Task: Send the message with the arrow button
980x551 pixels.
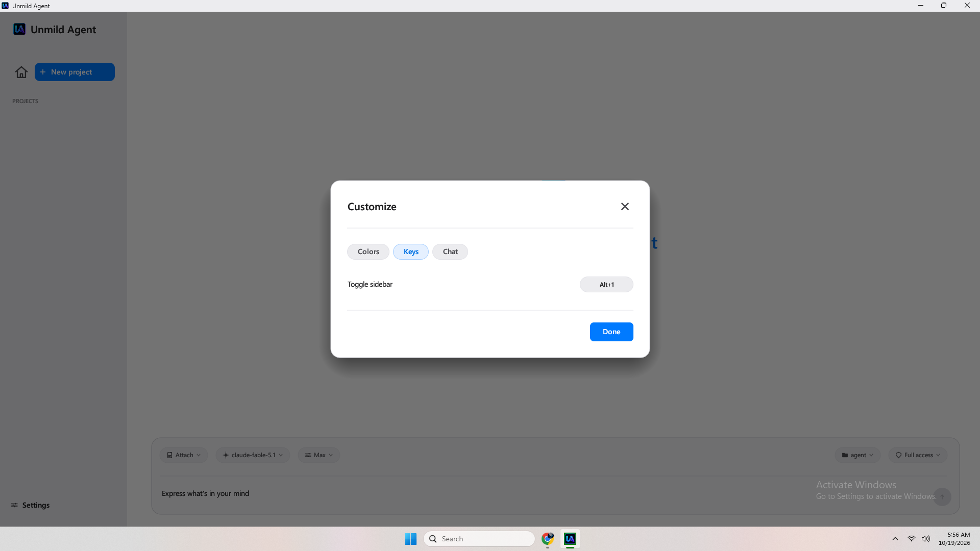Action: [942, 496]
